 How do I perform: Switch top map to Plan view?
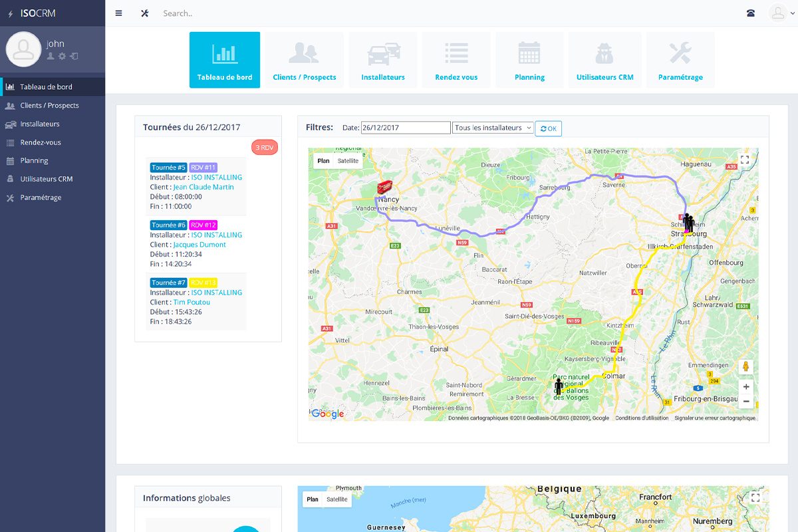323,161
